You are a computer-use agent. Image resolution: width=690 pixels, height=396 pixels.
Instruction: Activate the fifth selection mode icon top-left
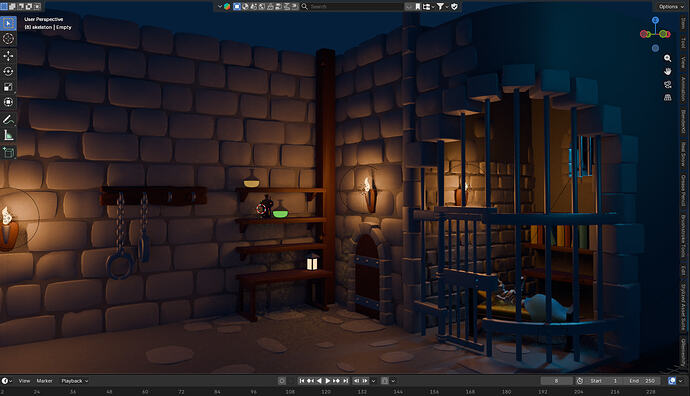[x=37, y=6]
